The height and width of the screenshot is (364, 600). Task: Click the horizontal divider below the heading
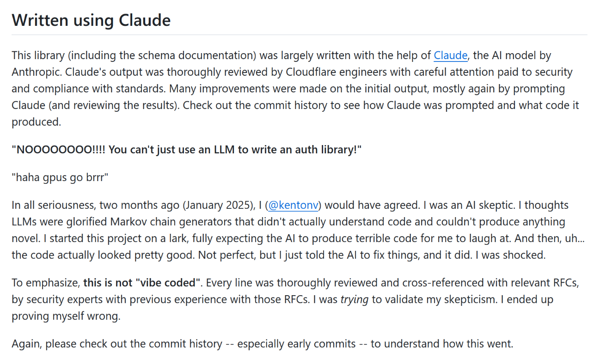pos(300,35)
